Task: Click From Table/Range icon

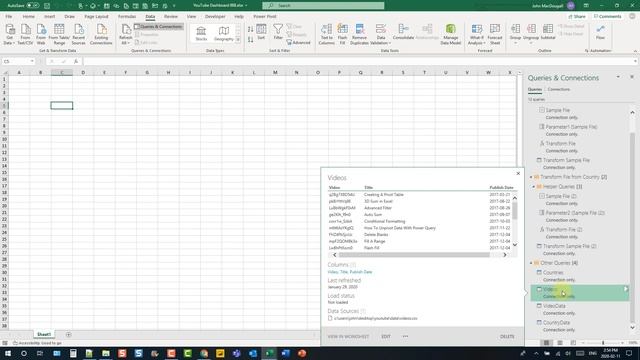Action: (59, 34)
